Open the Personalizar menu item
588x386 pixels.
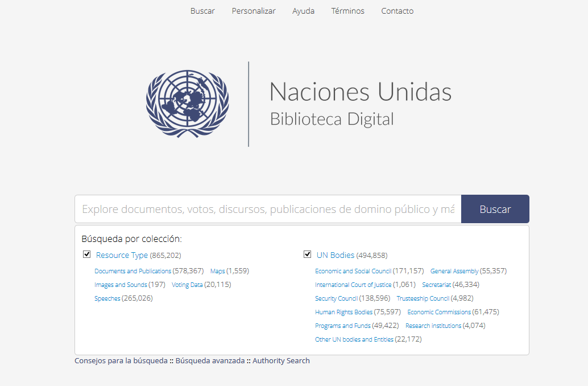(254, 11)
